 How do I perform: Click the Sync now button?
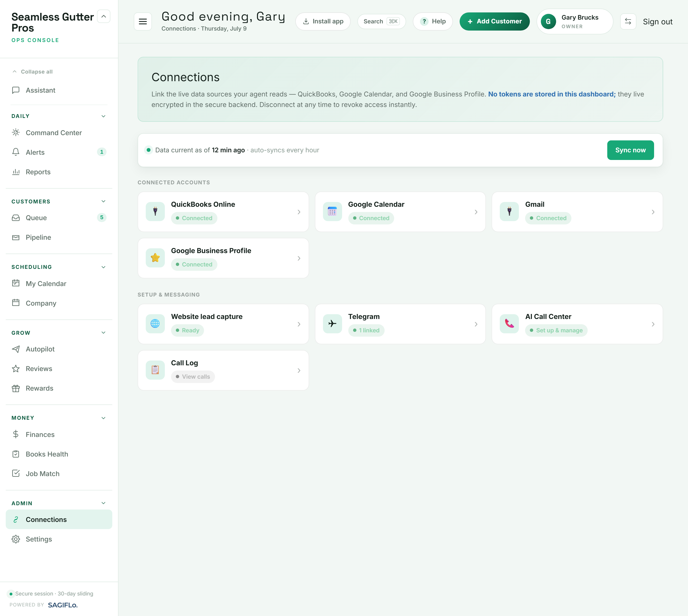(630, 150)
